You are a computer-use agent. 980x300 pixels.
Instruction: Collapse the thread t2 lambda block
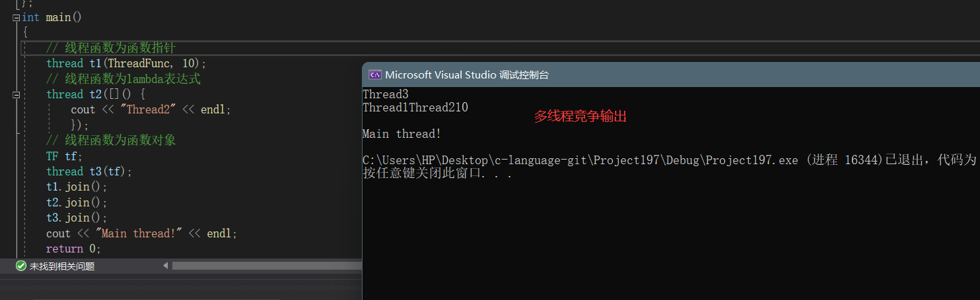point(17,95)
